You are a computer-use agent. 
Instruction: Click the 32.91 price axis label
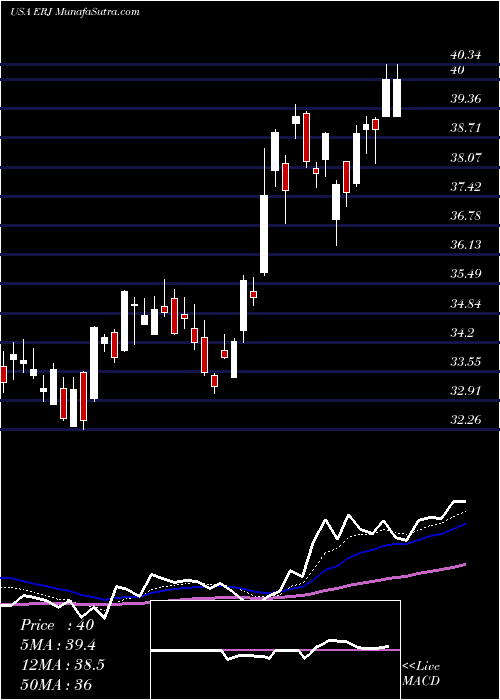[466, 391]
